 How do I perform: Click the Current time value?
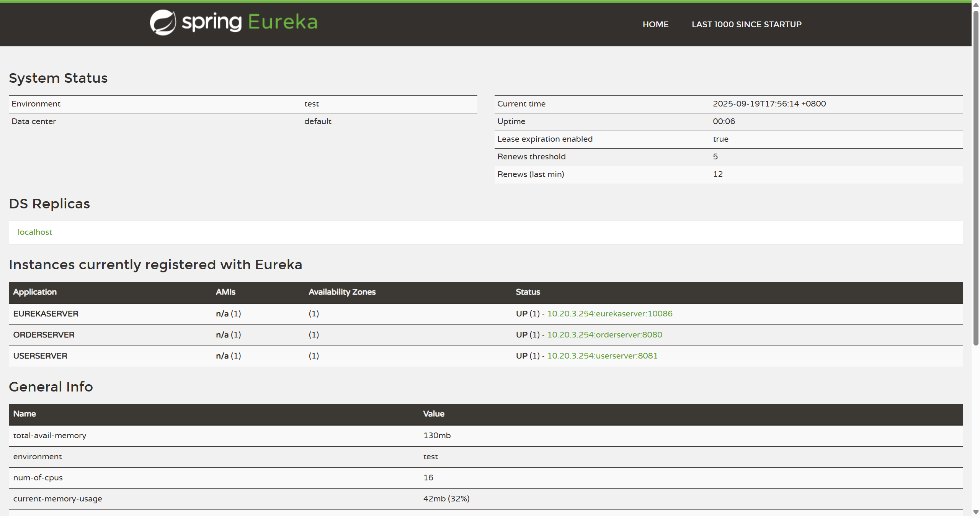tap(769, 104)
